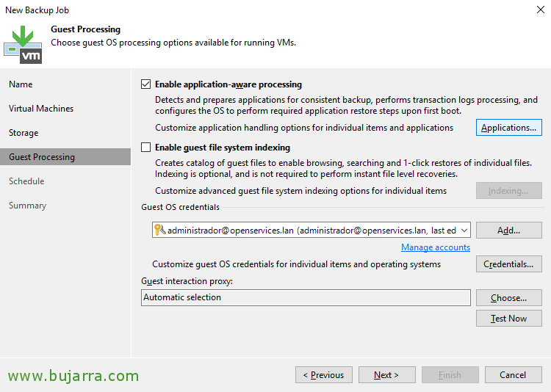
Task: Select the Schedule step
Action: pos(26,181)
